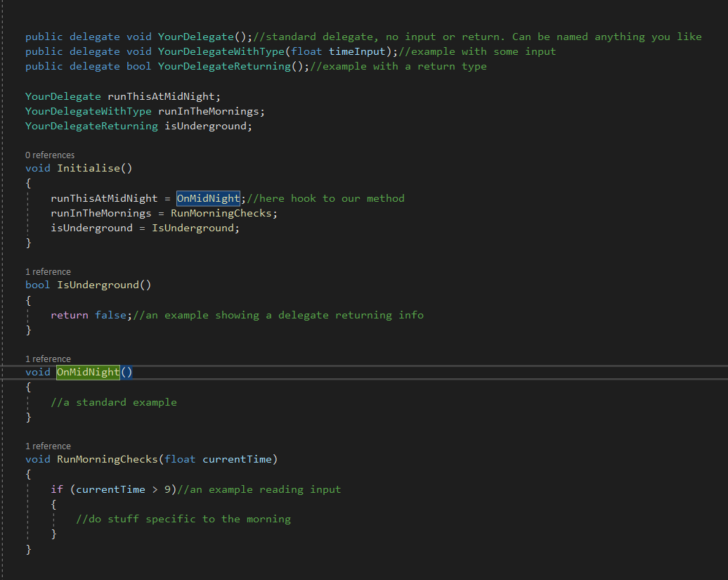Click the RunMorningChecks method declaration name
728x580 pixels.
click(x=108, y=459)
